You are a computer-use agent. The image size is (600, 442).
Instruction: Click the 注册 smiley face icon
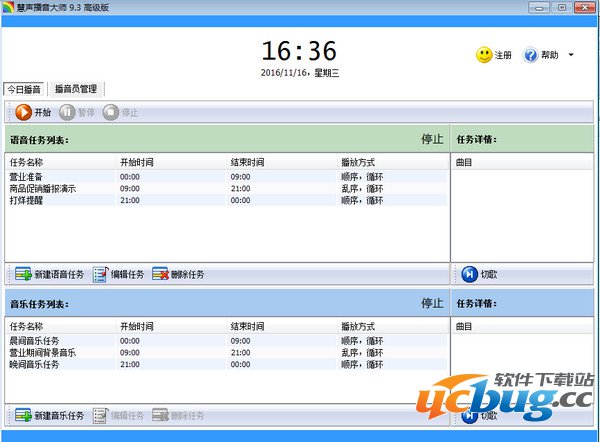point(484,55)
